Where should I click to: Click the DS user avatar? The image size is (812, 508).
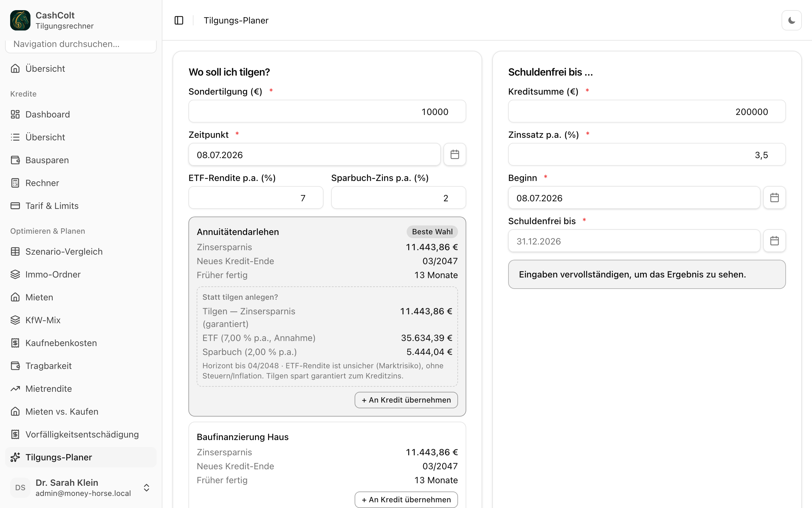tap(20, 487)
